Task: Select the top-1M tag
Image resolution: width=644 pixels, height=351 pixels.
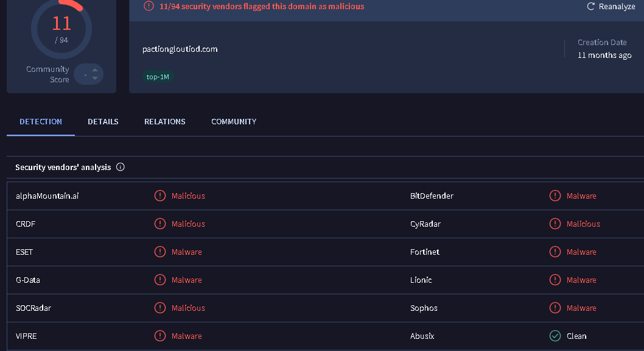Action: point(158,77)
